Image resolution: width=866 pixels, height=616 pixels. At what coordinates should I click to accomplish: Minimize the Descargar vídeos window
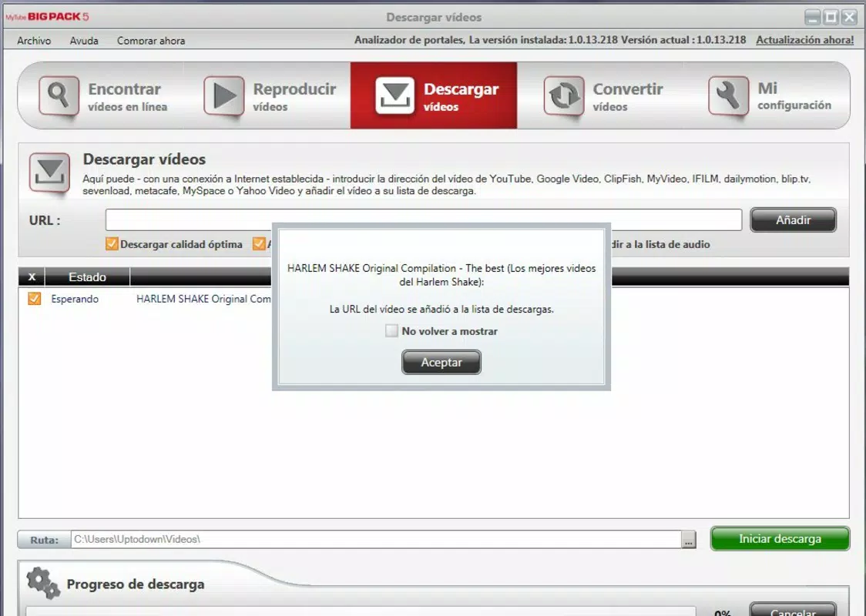pyautogui.click(x=812, y=17)
